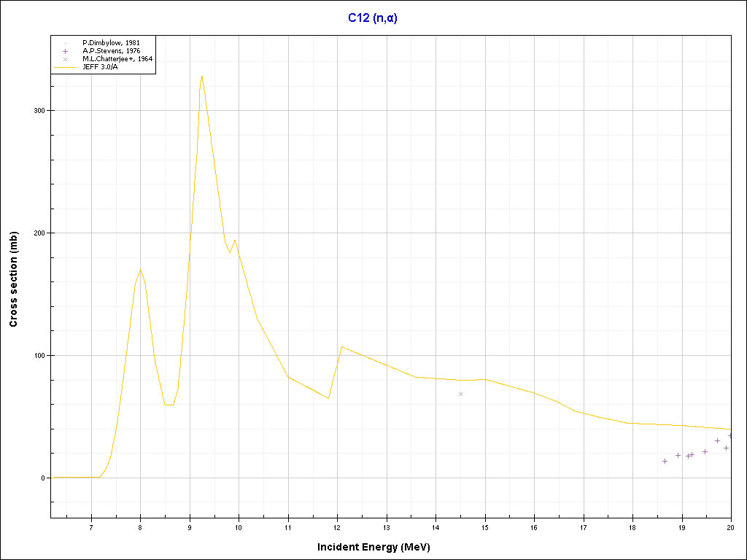The width and height of the screenshot is (747, 560).
Task: Click the chart title C12 (n,α)
Action: (372, 18)
